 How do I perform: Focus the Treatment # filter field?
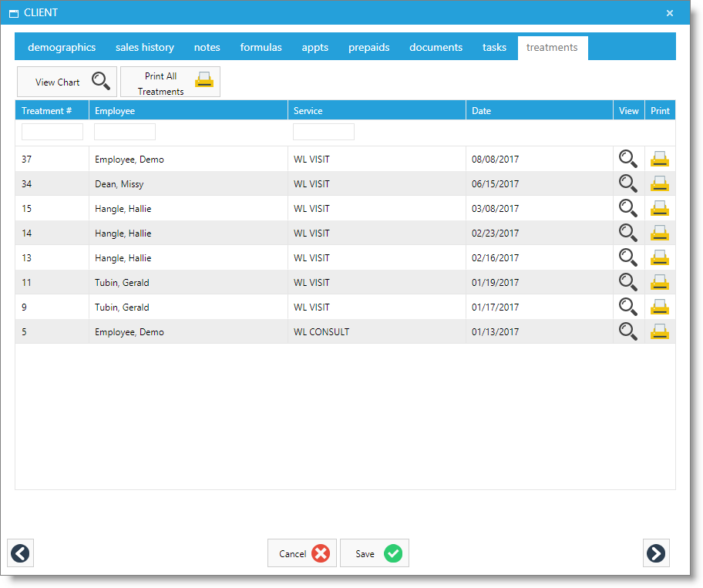tap(52, 132)
